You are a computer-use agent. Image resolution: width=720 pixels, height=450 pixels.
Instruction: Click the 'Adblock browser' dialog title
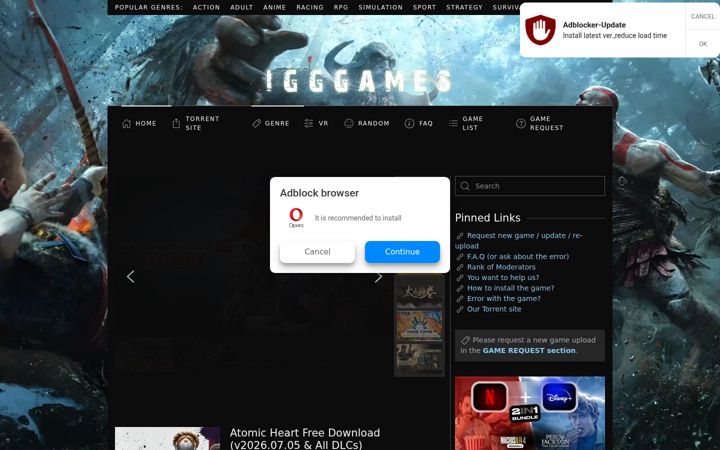point(319,193)
